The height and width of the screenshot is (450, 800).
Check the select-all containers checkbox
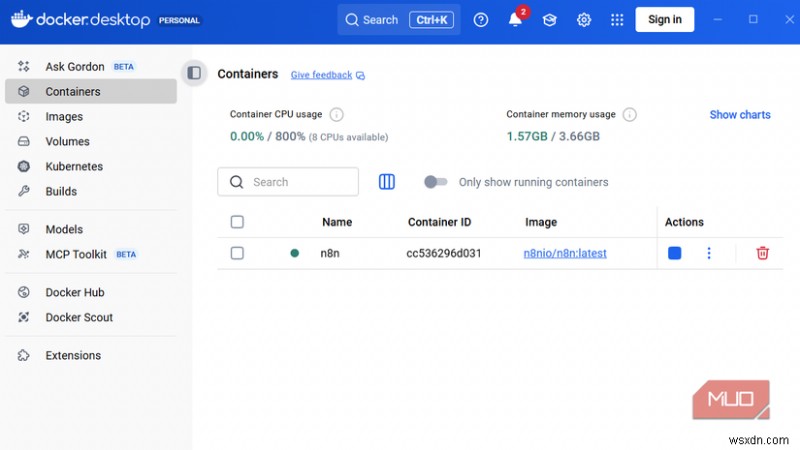237,222
